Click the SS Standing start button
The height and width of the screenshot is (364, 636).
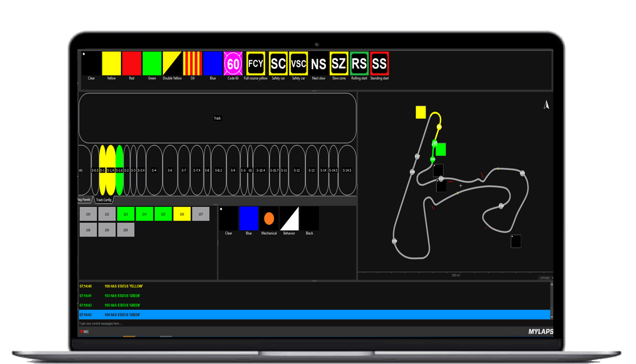point(379,64)
